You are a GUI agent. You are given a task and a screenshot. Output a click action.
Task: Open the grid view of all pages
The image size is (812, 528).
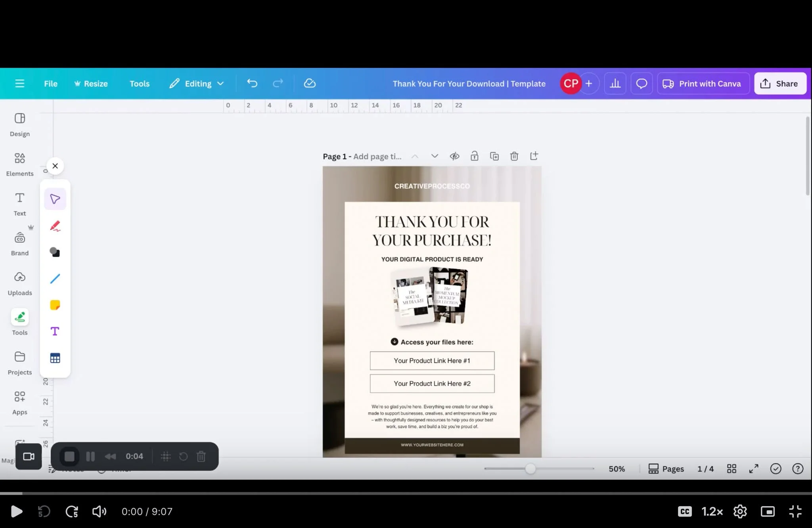coord(732,469)
